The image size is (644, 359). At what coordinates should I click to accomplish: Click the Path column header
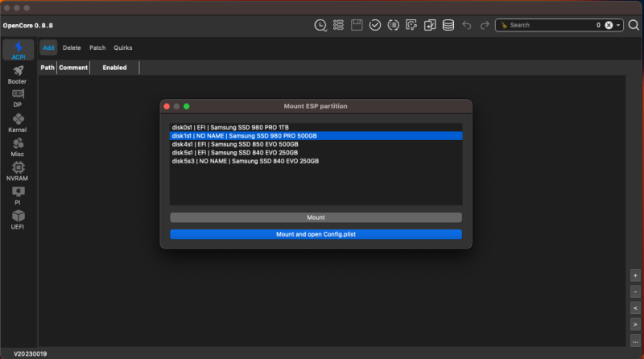47,68
